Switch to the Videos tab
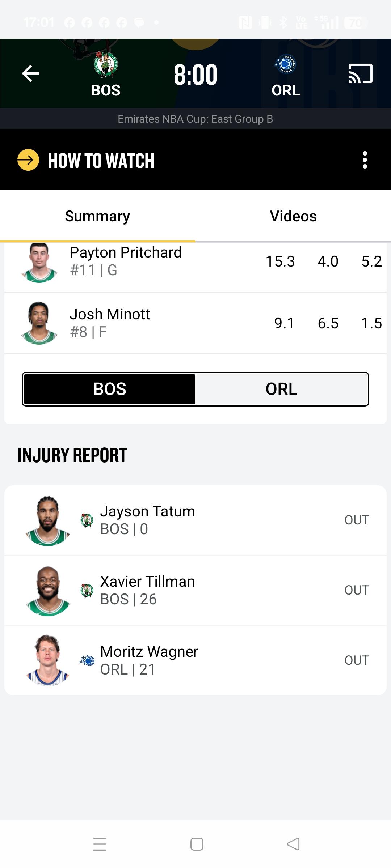The width and height of the screenshot is (391, 868). point(293,216)
